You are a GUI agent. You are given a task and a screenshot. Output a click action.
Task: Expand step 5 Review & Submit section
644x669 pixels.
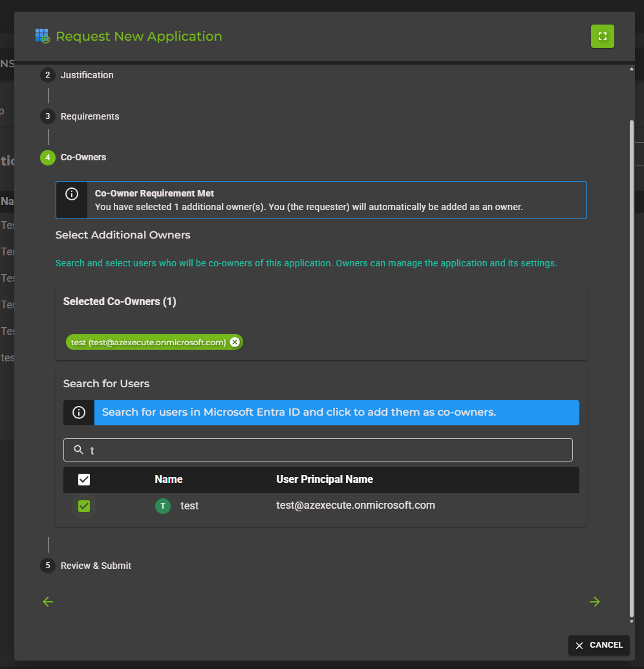[x=48, y=566]
